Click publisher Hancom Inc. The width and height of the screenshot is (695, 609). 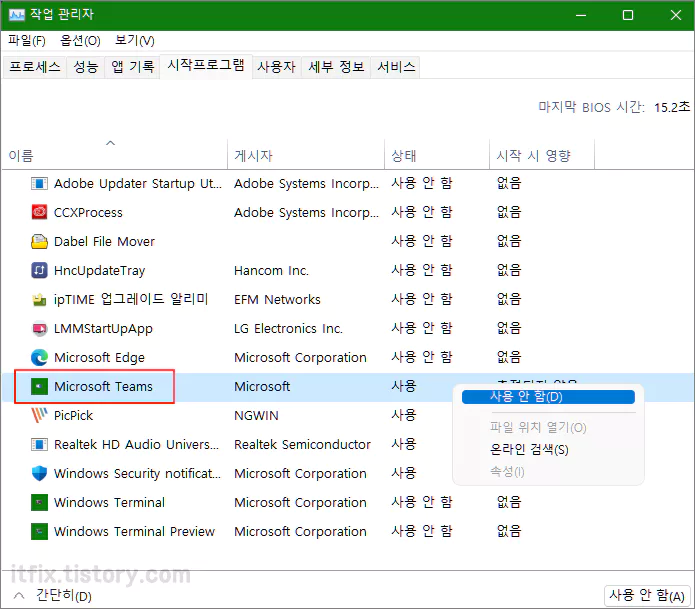tap(271, 270)
